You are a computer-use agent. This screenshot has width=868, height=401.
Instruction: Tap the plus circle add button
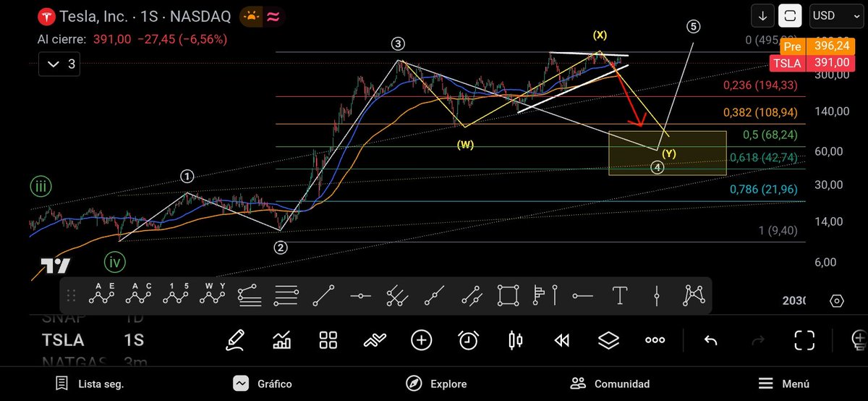click(422, 339)
